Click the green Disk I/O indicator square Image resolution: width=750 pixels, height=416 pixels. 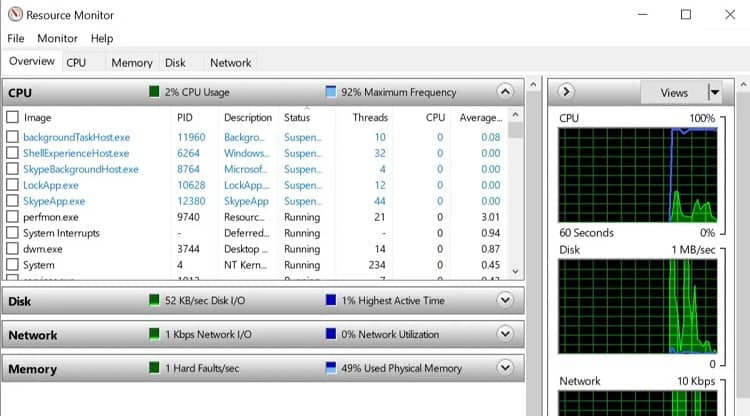coord(154,300)
